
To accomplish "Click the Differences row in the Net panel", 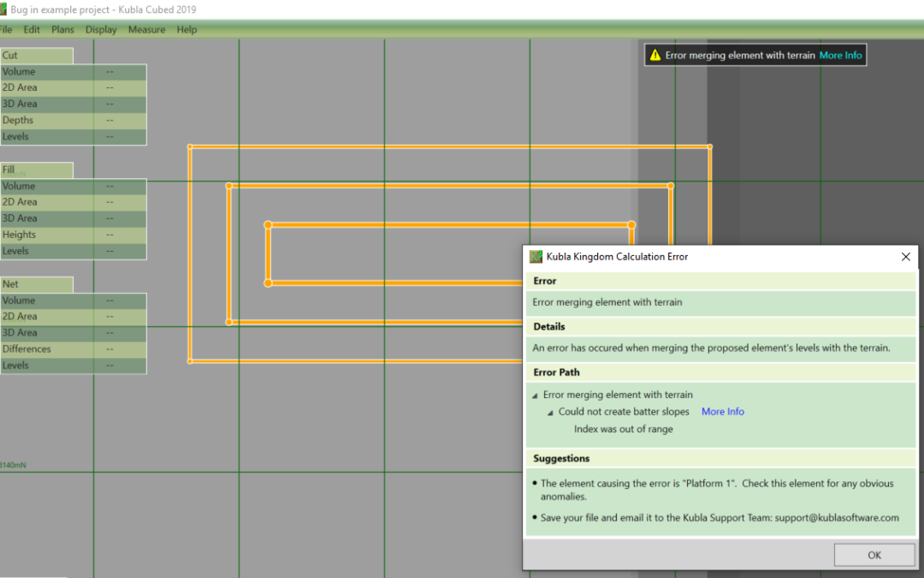I will point(73,349).
